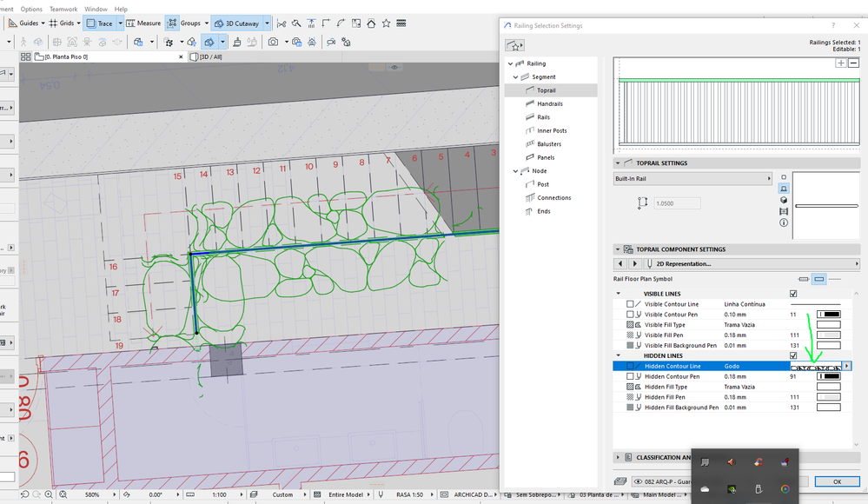Click the zoom-in plus icon in railing preview
This screenshot has height=504, width=868.
(840, 63)
